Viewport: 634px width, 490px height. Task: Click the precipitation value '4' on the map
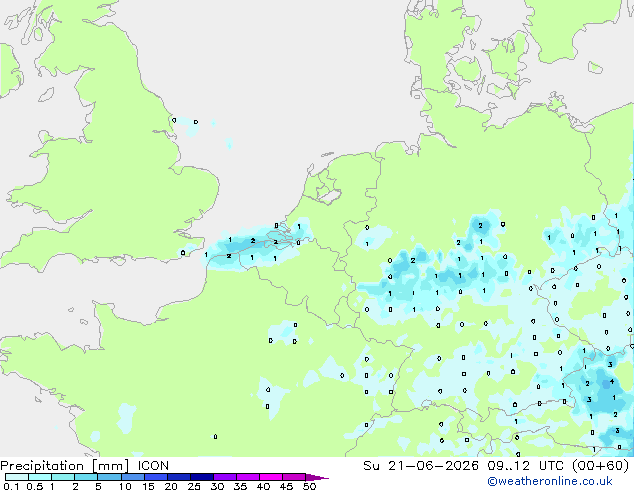pyautogui.click(x=612, y=381)
